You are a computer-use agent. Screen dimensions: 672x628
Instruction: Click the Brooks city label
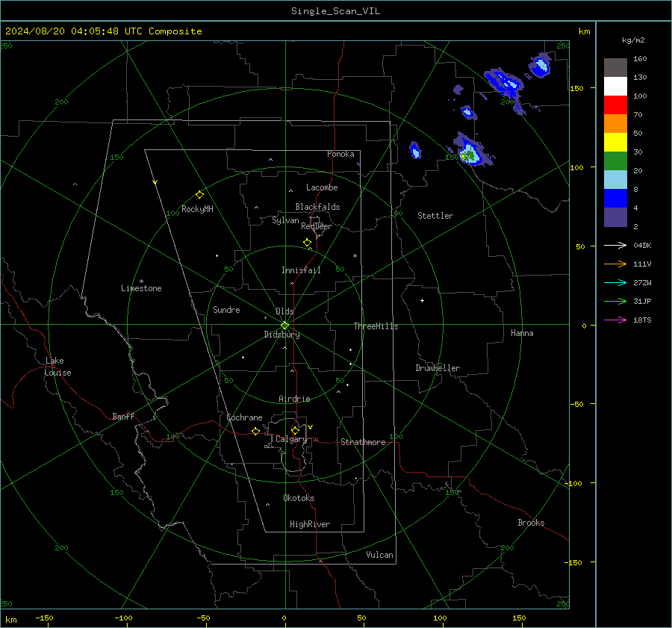531,523
